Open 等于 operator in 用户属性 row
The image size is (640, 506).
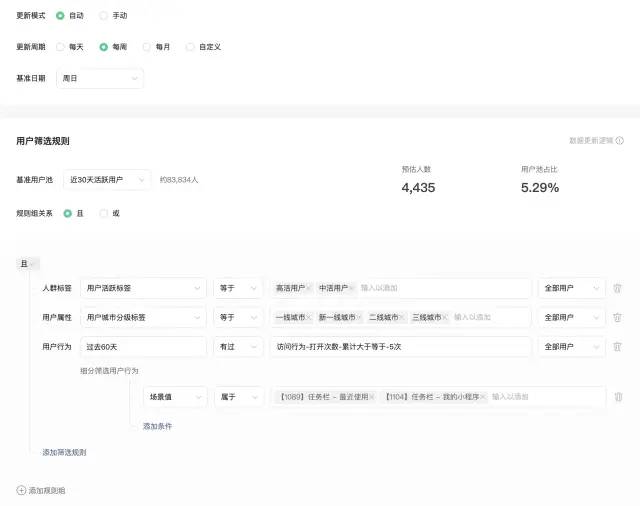[238, 317]
